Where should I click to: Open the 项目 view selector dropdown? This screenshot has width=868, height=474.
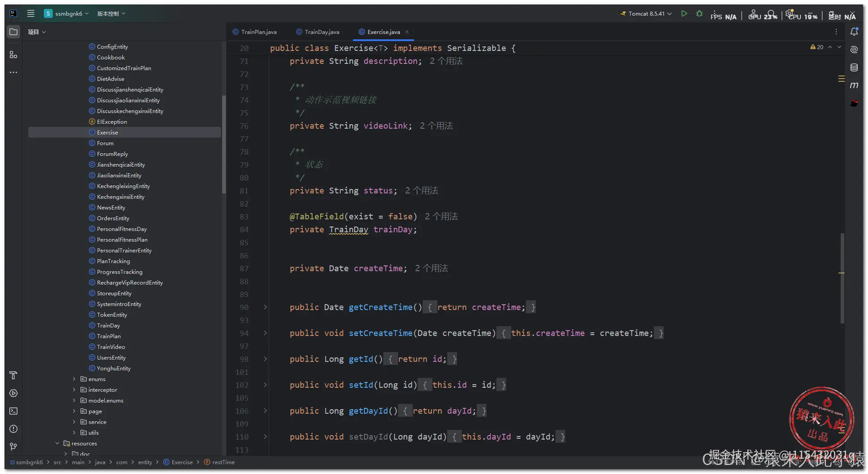37,32
